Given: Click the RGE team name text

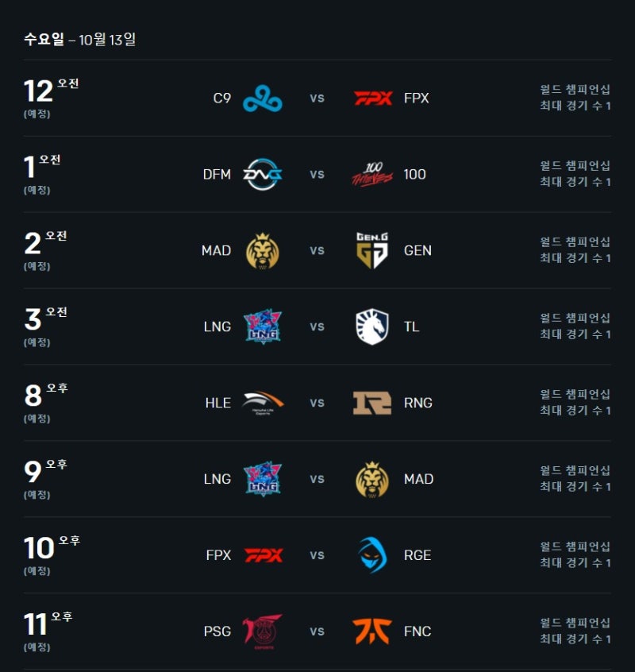Looking at the screenshot, I should point(418,555).
